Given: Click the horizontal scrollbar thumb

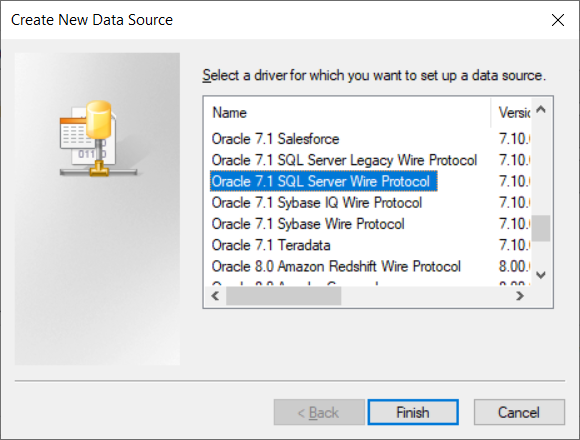Looking at the screenshot, I should coord(284,296).
